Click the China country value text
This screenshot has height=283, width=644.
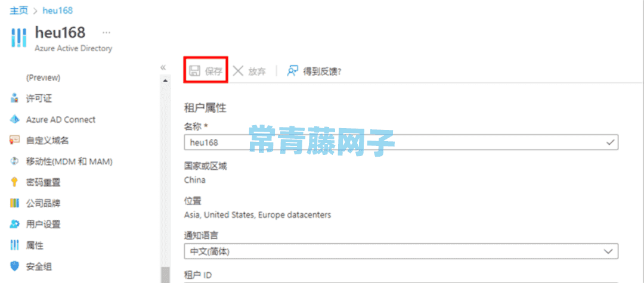pos(194,180)
